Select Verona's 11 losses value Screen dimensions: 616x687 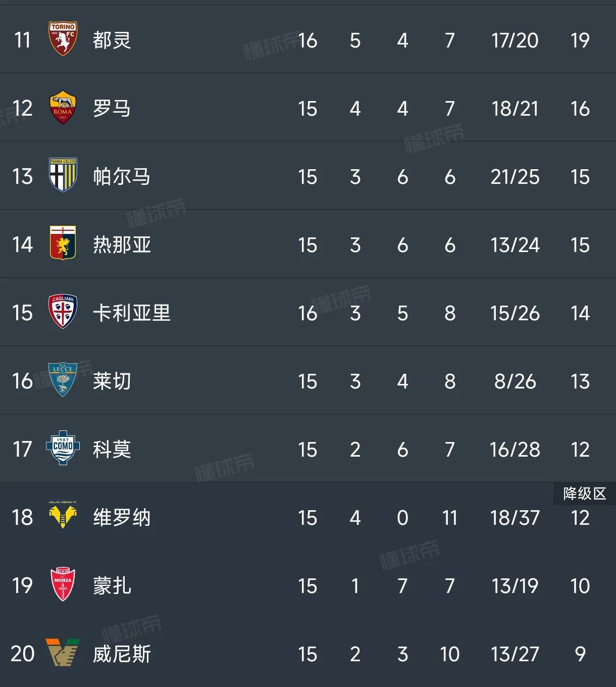point(450,517)
